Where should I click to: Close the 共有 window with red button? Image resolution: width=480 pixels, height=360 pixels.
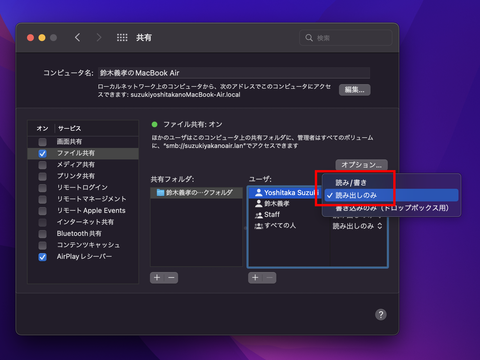31,38
